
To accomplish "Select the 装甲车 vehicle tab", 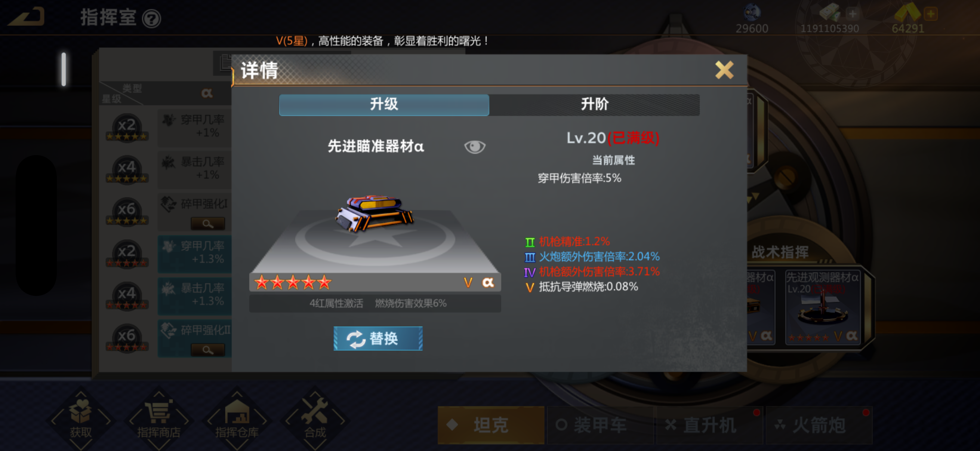I will point(600,425).
